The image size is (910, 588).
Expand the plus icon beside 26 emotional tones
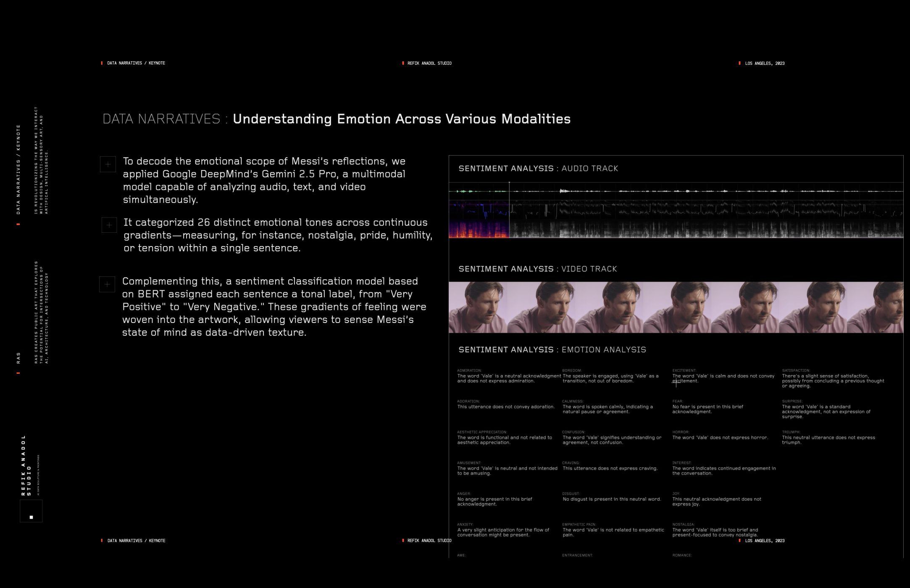109,225
